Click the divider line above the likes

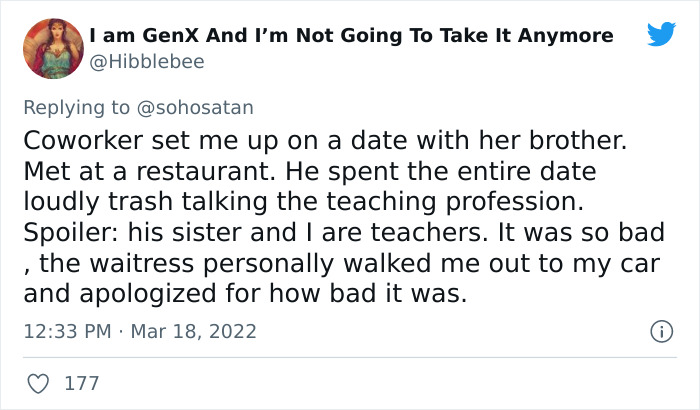(x=350, y=357)
